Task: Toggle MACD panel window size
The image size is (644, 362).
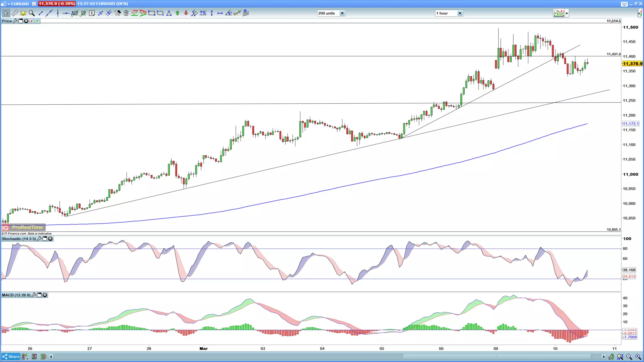Action: (x=39, y=295)
